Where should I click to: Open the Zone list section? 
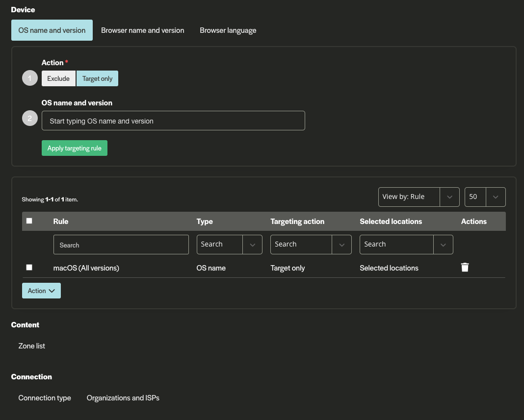point(32,346)
